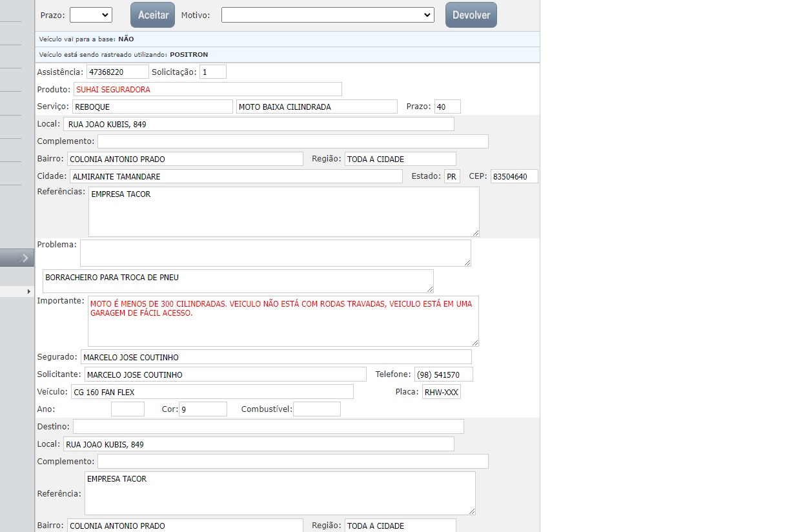Click the Telefone input field

tap(443, 374)
